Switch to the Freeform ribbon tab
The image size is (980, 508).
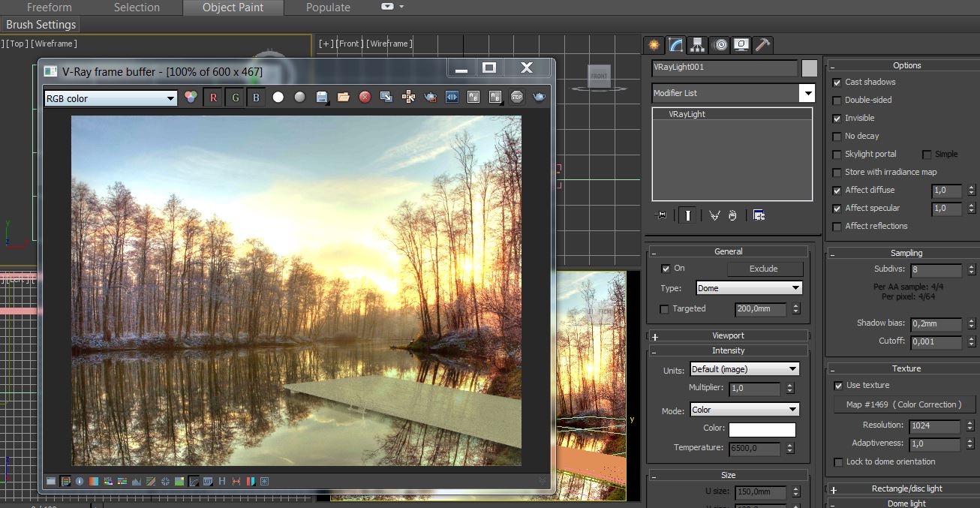[50, 8]
